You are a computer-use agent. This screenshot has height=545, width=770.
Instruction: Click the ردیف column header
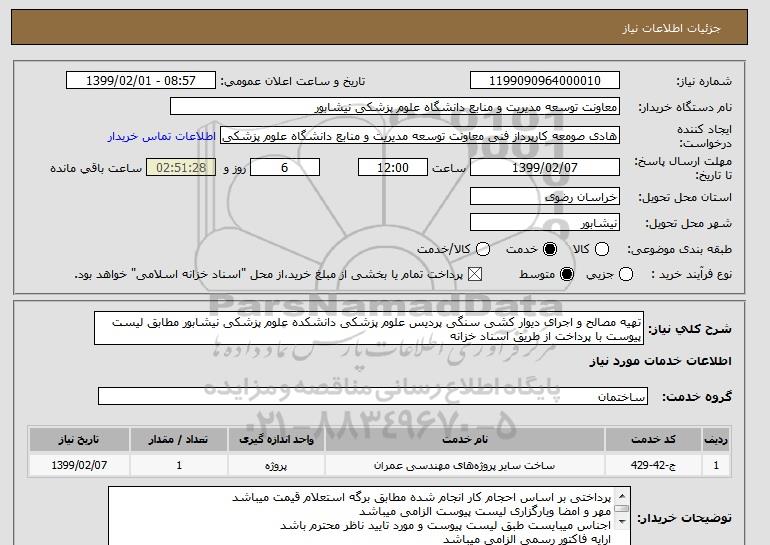[716, 439]
